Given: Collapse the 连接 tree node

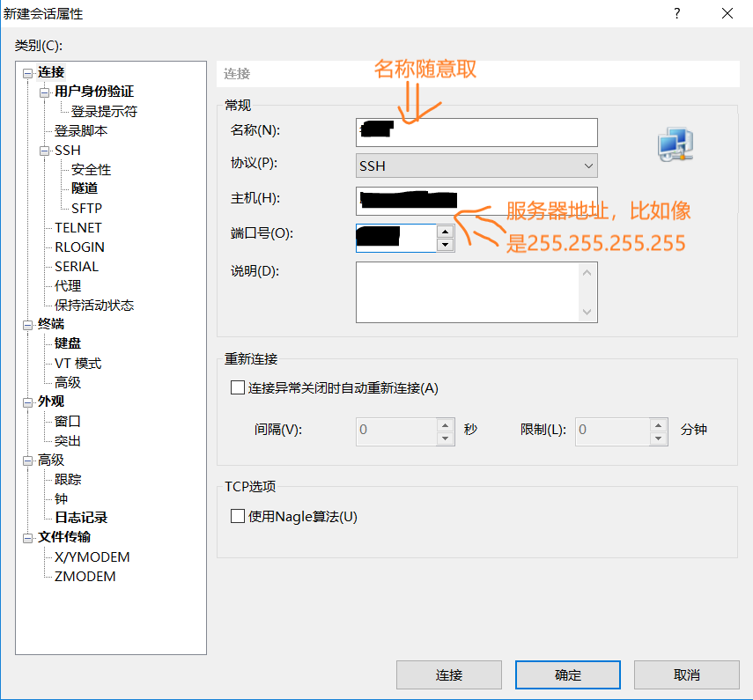Looking at the screenshot, I should point(28,73).
